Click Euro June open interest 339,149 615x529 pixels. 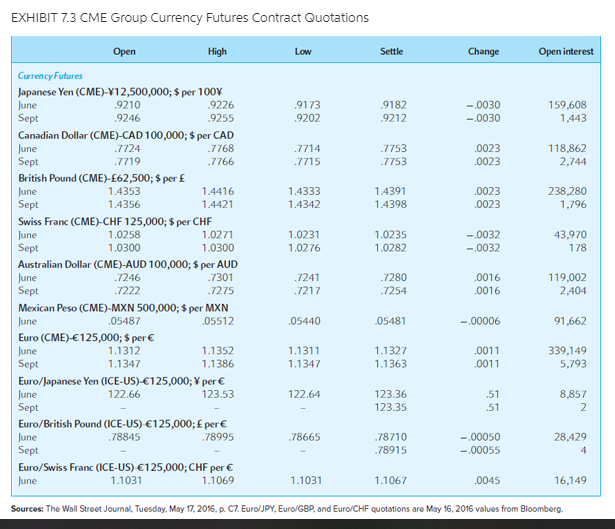(x=568, y=351)
